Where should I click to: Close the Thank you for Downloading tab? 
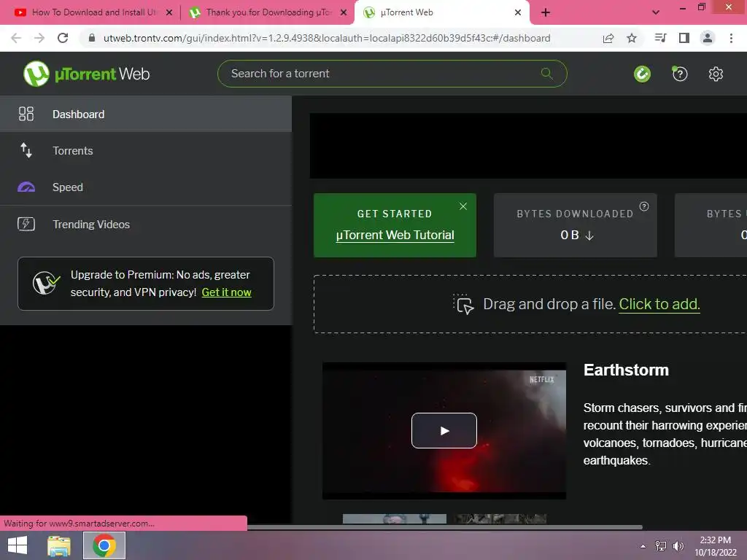coord(344,12)
